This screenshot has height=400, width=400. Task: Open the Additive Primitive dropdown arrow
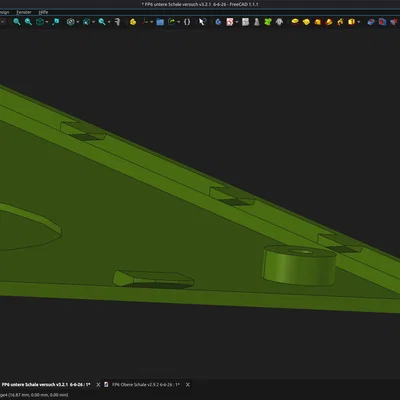[x=359, y=22]
